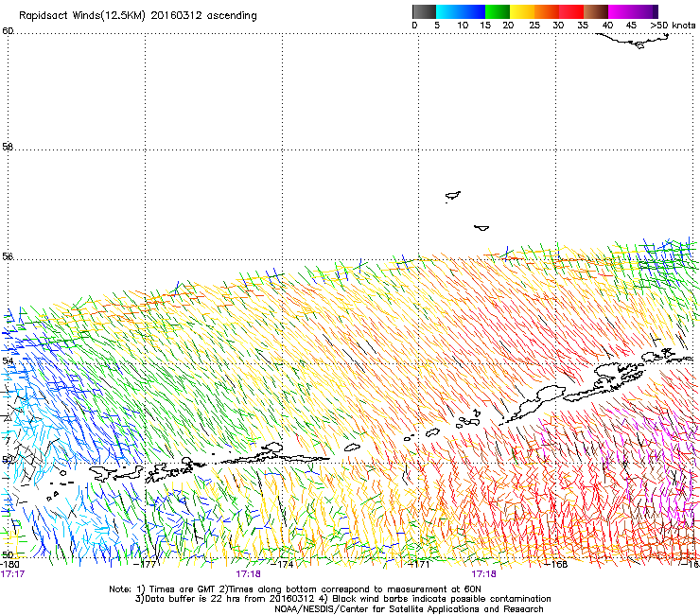Image resolution: width=700 pixels, height=615 pixels.
Task: Click the legend scale label '0'
Action: (x=414, y=26)
